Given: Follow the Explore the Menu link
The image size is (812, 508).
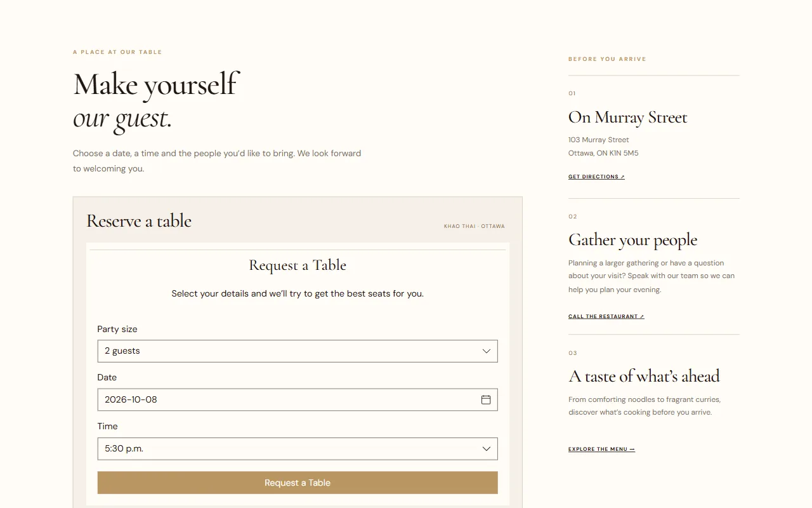Looking at the screenshot, I should coord(601,449).
